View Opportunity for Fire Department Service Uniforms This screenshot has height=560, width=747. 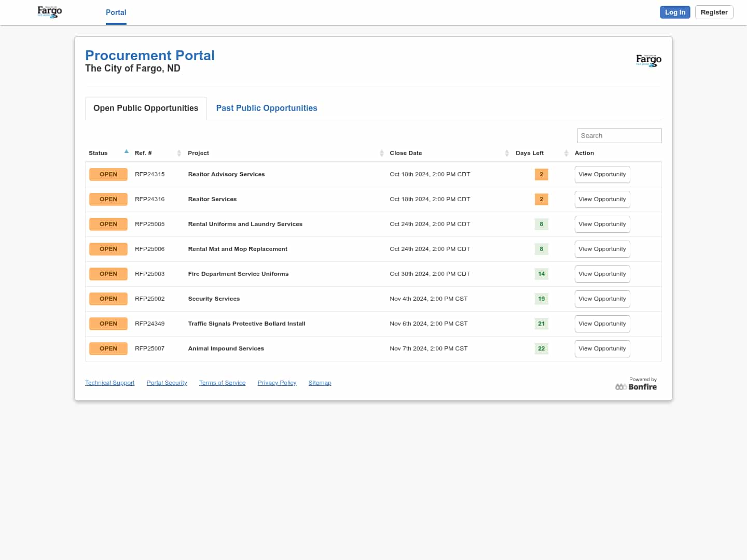click(x=602, y=274)
